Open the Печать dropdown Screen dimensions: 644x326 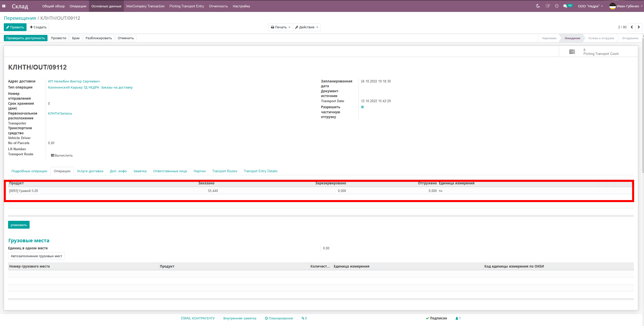[280, 27]
